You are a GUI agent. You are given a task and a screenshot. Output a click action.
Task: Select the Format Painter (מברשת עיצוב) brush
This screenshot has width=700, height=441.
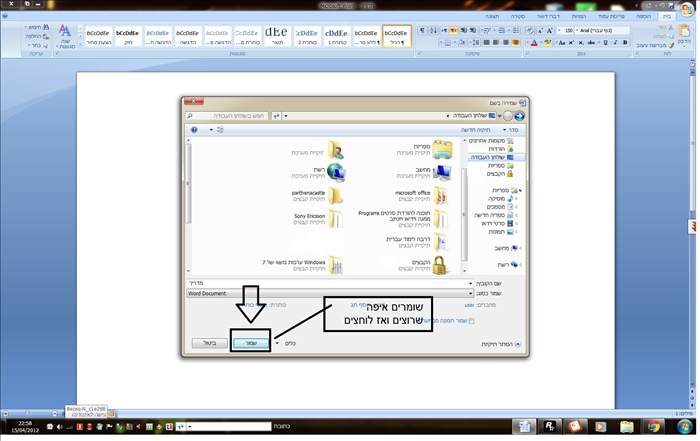pyautogui.click(x=671, y=45)
